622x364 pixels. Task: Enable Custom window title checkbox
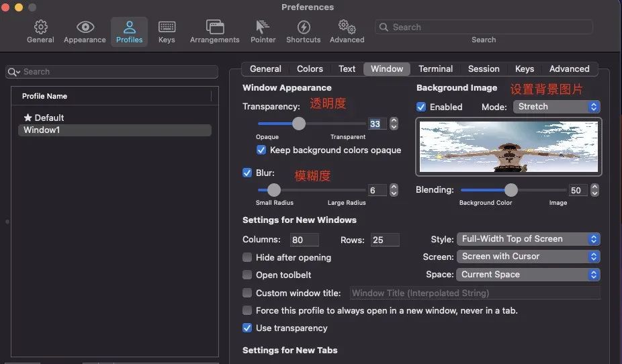pos(247,293)
